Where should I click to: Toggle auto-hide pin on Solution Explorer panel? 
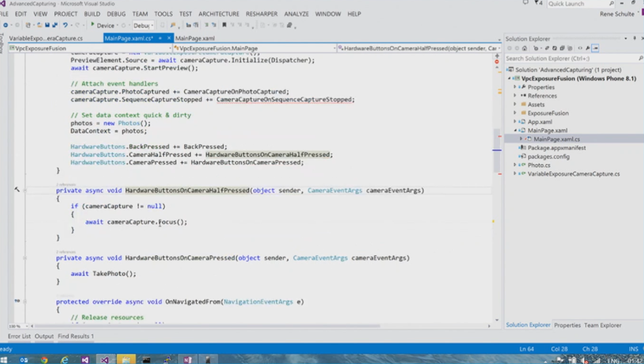pos(635,38)
